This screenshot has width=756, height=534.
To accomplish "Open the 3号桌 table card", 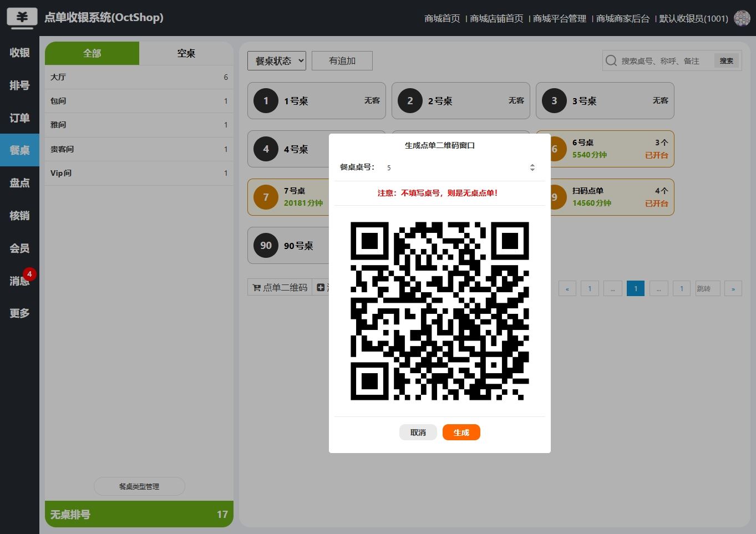I will (x=605, y=101).
